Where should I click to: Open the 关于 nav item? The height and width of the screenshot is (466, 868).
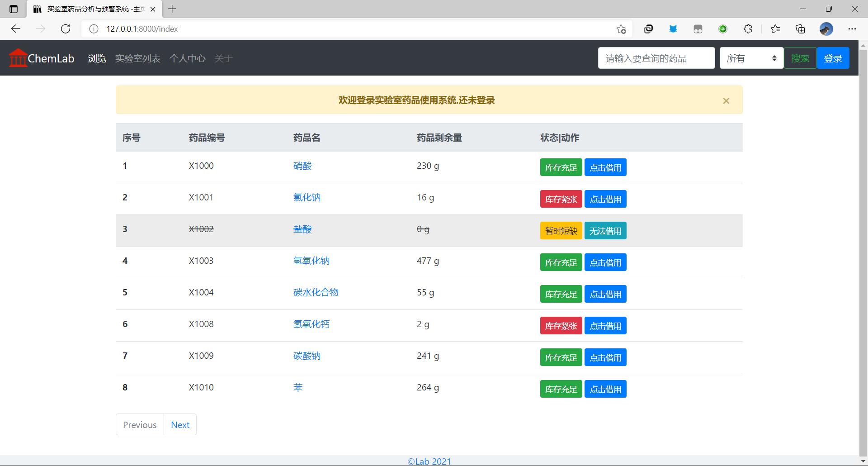pos(223,58)
